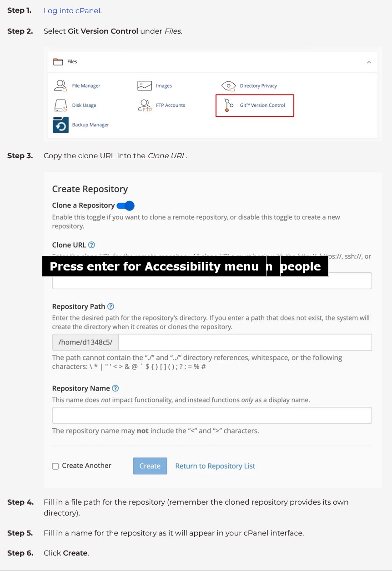
Task: Open the File Manager tool
Action: coord(86,85)
